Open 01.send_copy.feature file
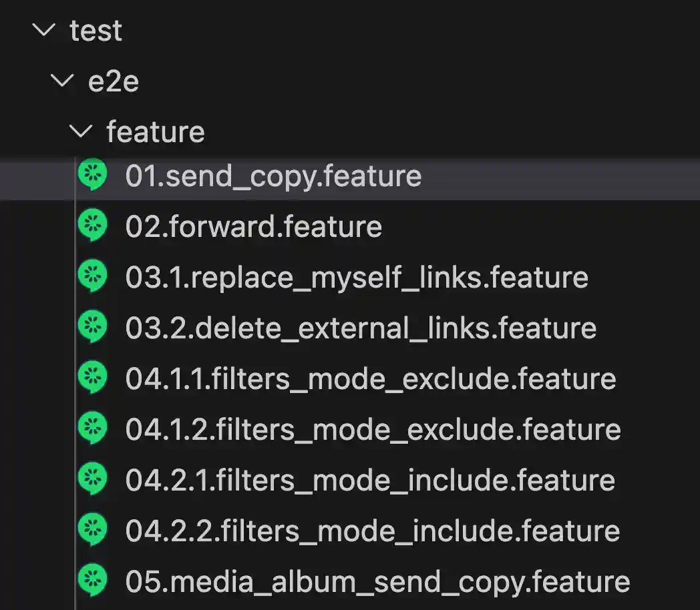 pos(273,176)
